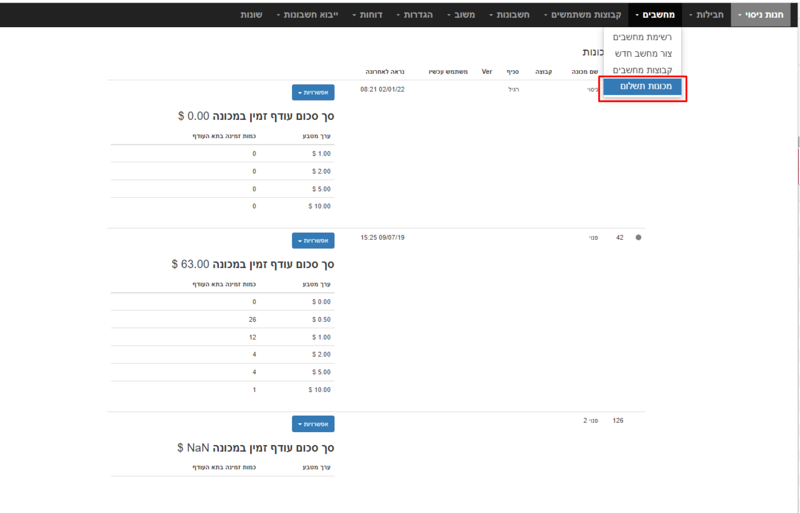Click the נראה לאחרונה column header
The width and height of the screenshot is (800, 513).
click(x=385, y=71)
